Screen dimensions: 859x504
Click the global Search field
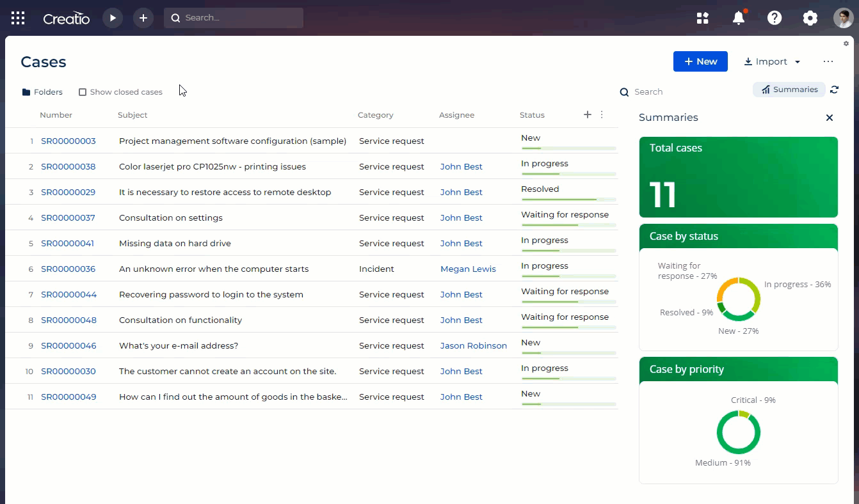click(x=234, y=18)
